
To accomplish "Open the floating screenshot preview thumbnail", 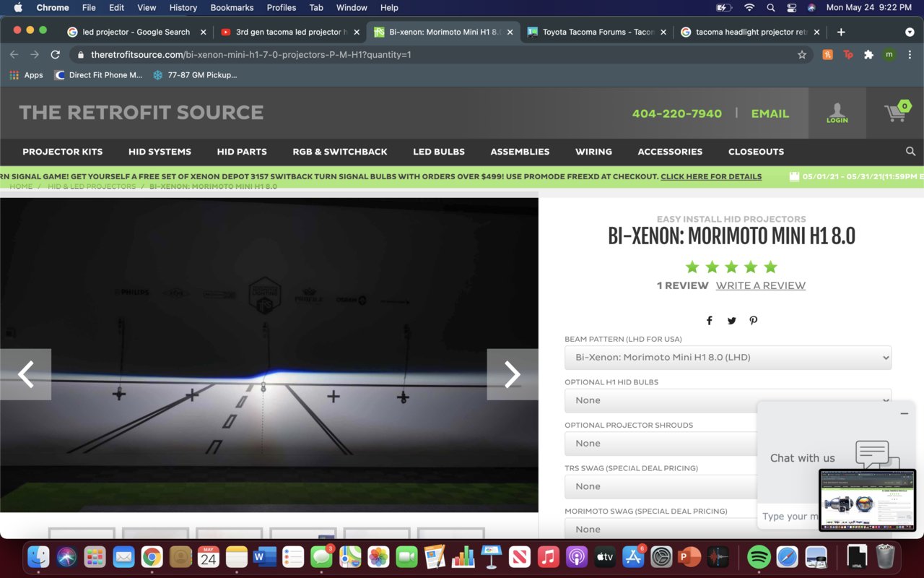I will (867, 500).
